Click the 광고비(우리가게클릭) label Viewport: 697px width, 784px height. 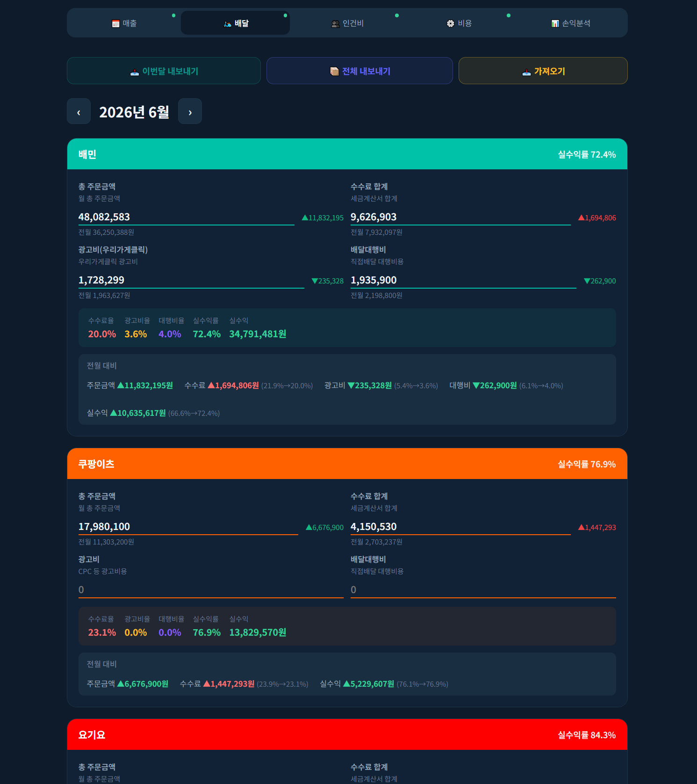(x=113, y=250)
